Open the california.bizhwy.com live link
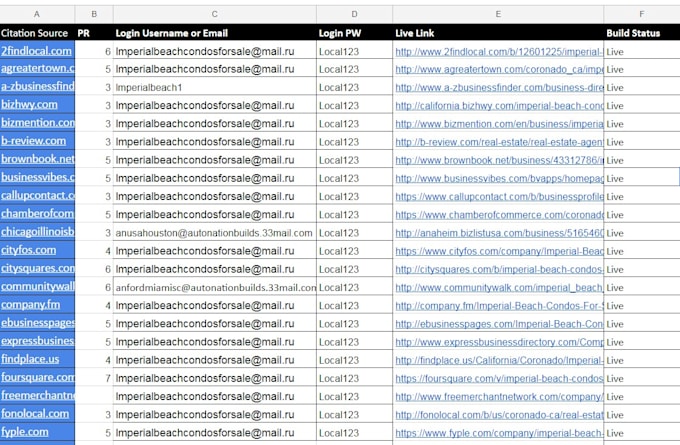Image resolution: width=680 pixels, height=445 pixels. click(x=499, y=106)
